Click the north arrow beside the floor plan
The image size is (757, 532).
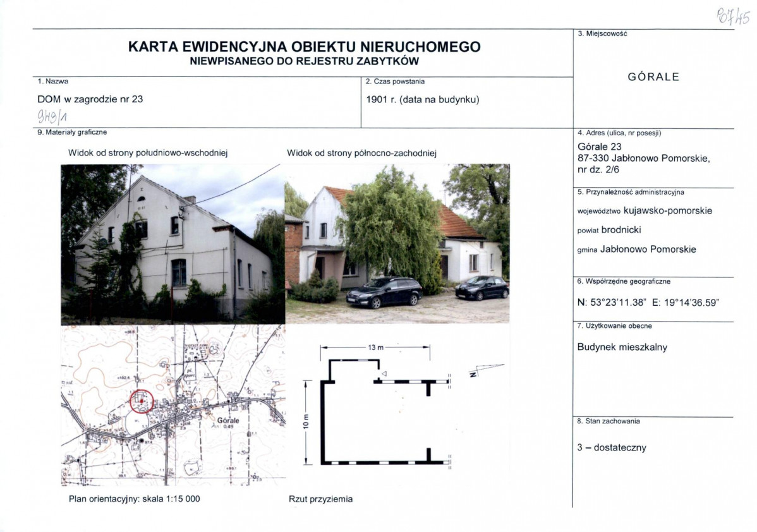pyautogui.click(x=486, y=370)
